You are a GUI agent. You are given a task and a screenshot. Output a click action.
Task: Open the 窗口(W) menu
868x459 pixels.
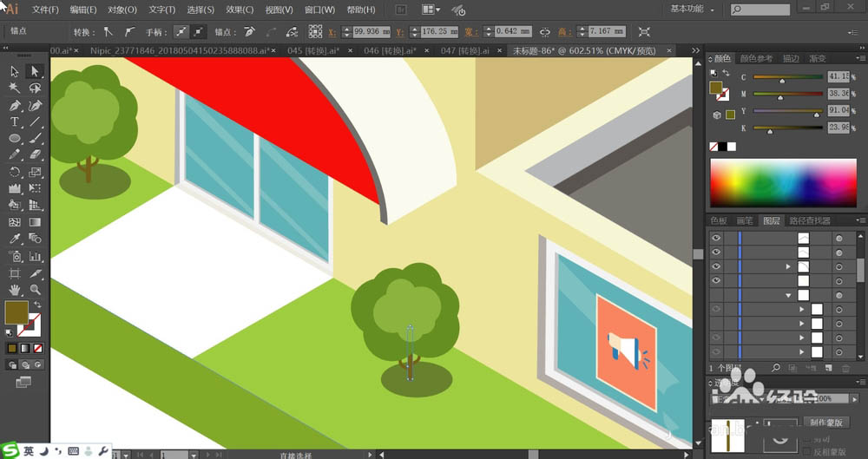pyautogui.click(x=320, y=10)
